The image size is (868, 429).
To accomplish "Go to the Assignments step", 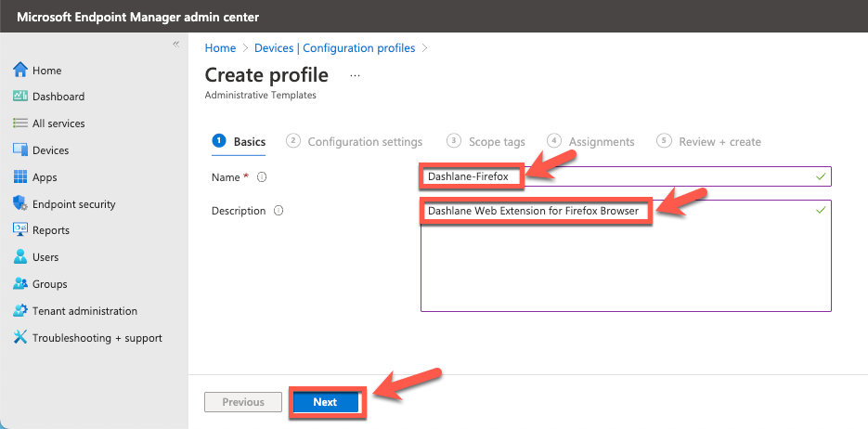I will [x=590, y=142].
